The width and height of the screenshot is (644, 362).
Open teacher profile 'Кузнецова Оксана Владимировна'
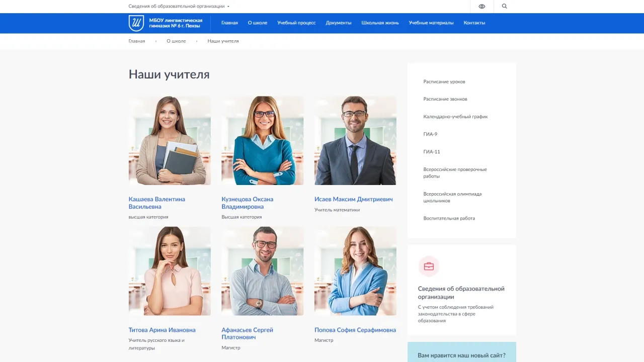[x=248, y=203]
